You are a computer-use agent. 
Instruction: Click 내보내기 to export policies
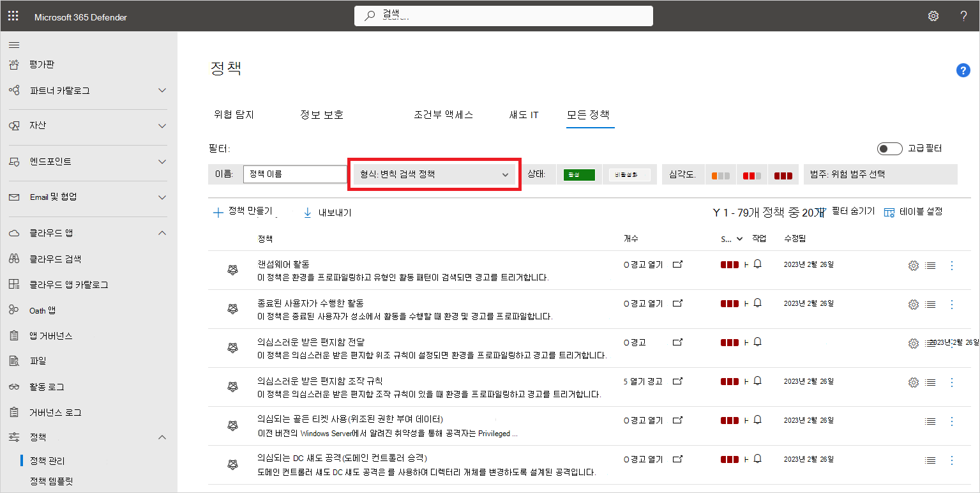tap(327, 213)
